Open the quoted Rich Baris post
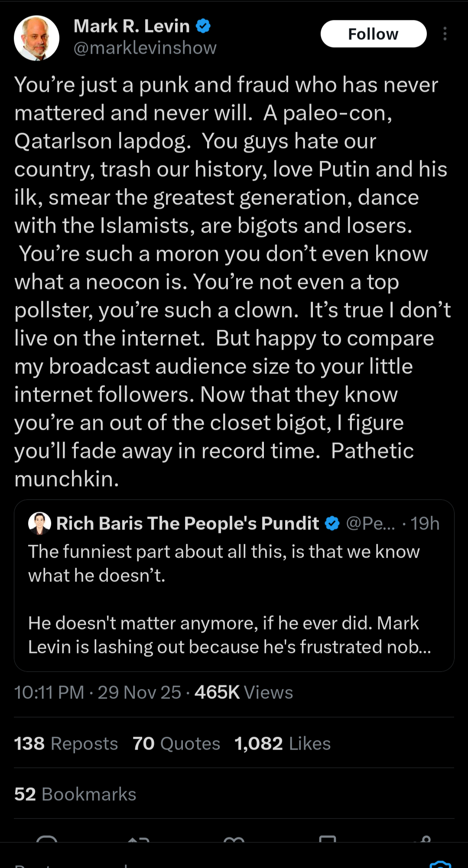 (234, 598)
